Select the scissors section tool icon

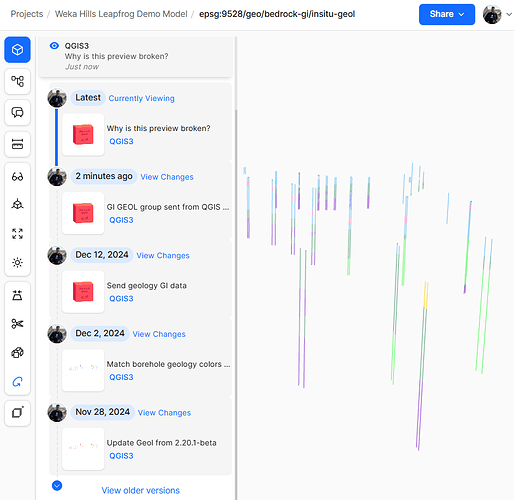tap(17, 324)
